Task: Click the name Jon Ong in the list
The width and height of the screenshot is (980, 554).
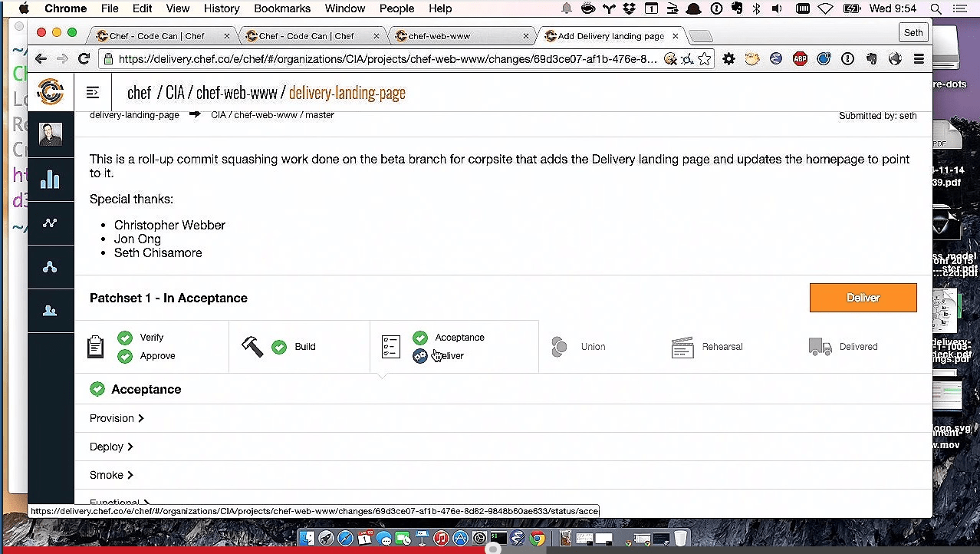Action: (137, 239)
